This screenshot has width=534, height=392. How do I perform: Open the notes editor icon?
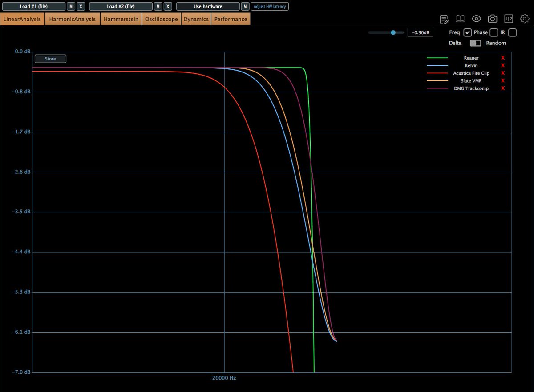pos(444,19)
